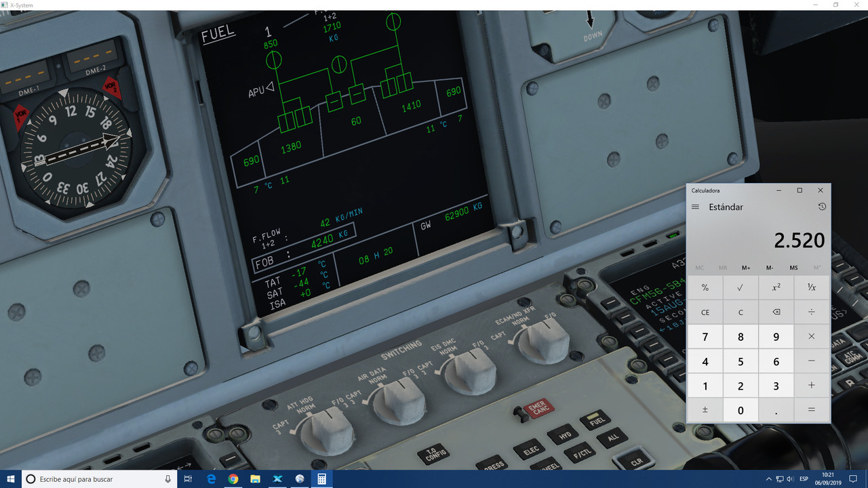Screen dimensions: 868x488
Task: Click the microphone icon in the search box
Action: tap(167, 479)
